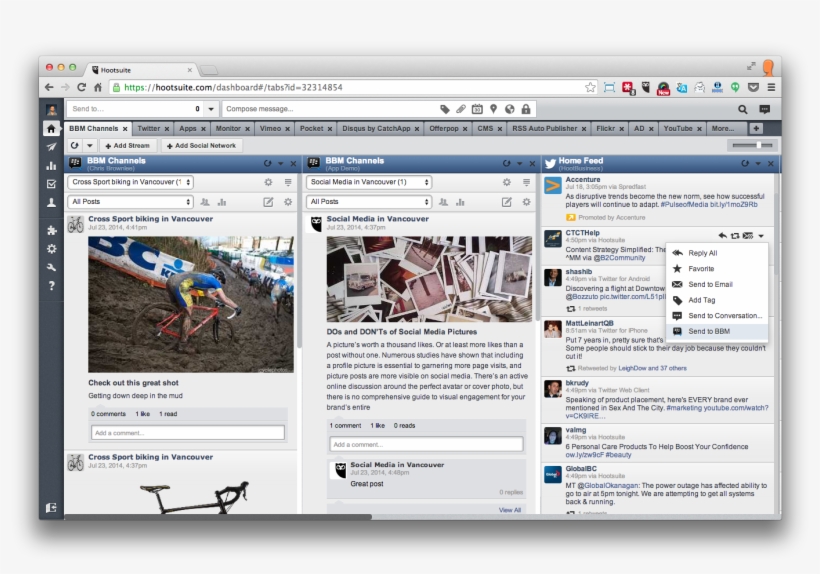Switch to the RSS Auto Publisher tab
This screenshot has width=820, height=574.
point(544,128)
